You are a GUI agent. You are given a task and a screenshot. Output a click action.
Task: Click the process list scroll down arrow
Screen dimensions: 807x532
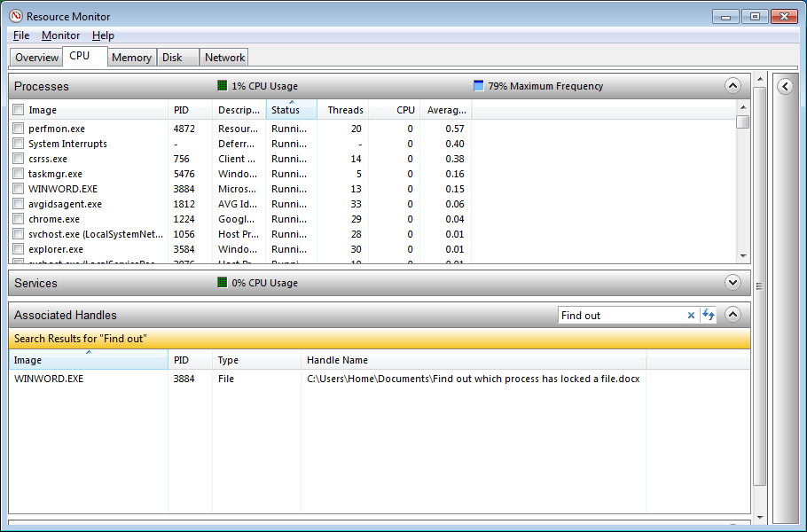[742, 255]
